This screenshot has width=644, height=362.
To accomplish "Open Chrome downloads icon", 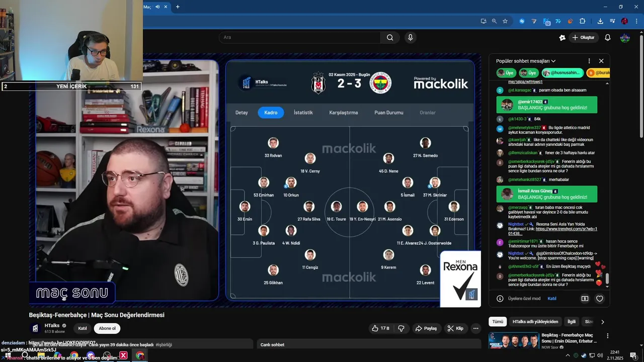I will pyautogui.click(x=600, y=21).
